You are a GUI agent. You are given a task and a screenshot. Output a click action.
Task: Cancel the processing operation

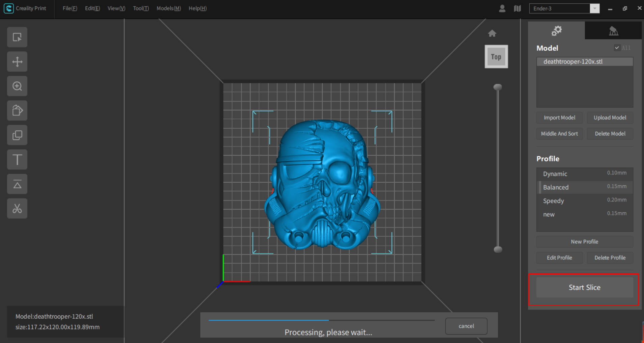(466, 326)
